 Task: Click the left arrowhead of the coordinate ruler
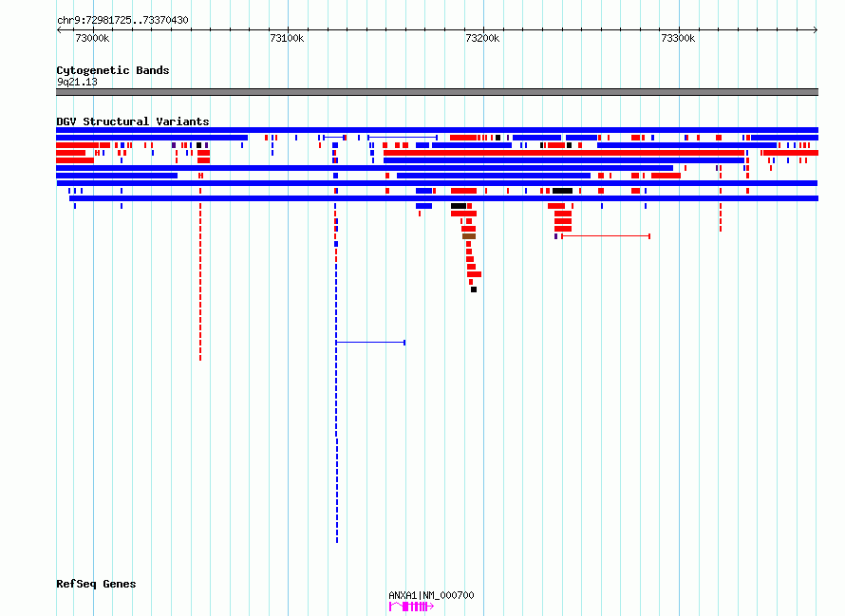pos(59,29)
